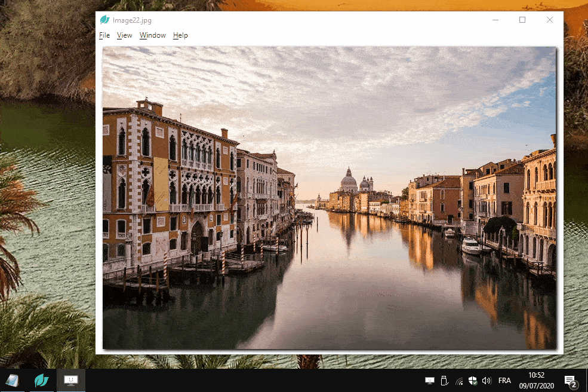Click the leaf app icon in title bar
The height and width of the screenshot is (392, 588).
(105, 20)
